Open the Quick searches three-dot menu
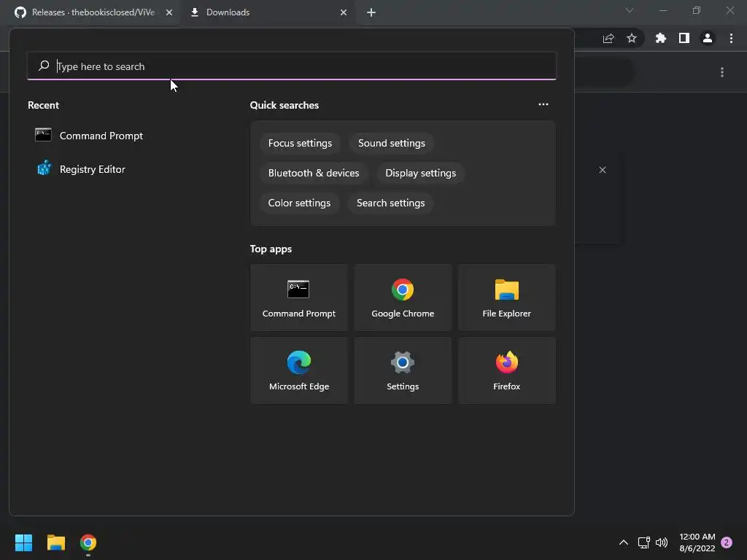Screen dimensions: 747x560 [x=543, y=104]
